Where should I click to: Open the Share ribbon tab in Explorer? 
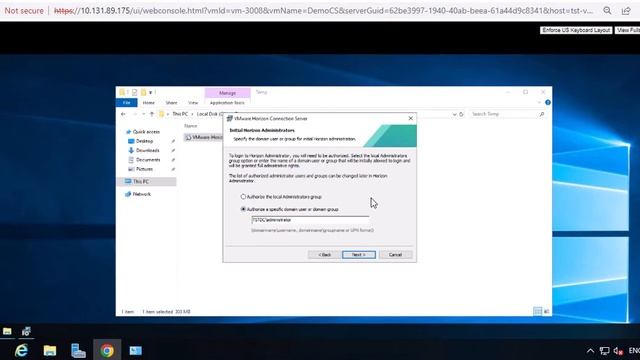[x=171, y=103]
